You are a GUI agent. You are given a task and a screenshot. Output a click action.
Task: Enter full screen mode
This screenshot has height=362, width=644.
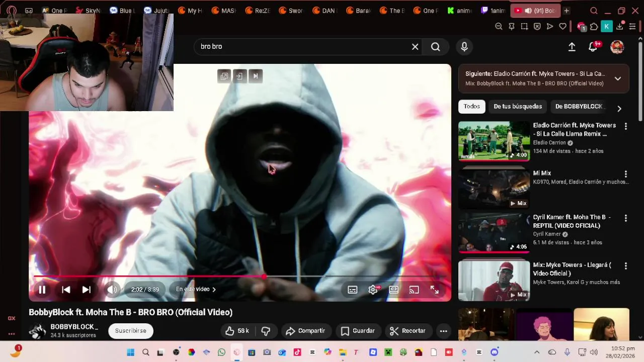[x=435, y=290]
